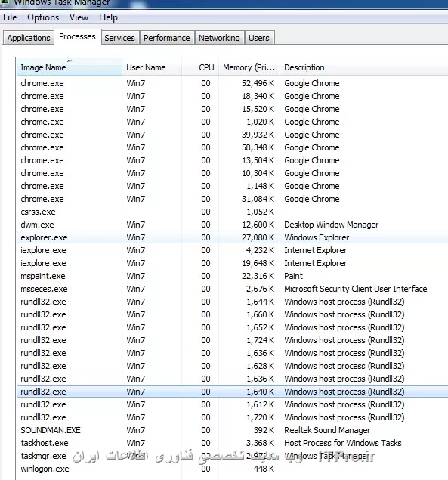
Task: Sort processes by CPU column
Action: click(x=200, y=67)
